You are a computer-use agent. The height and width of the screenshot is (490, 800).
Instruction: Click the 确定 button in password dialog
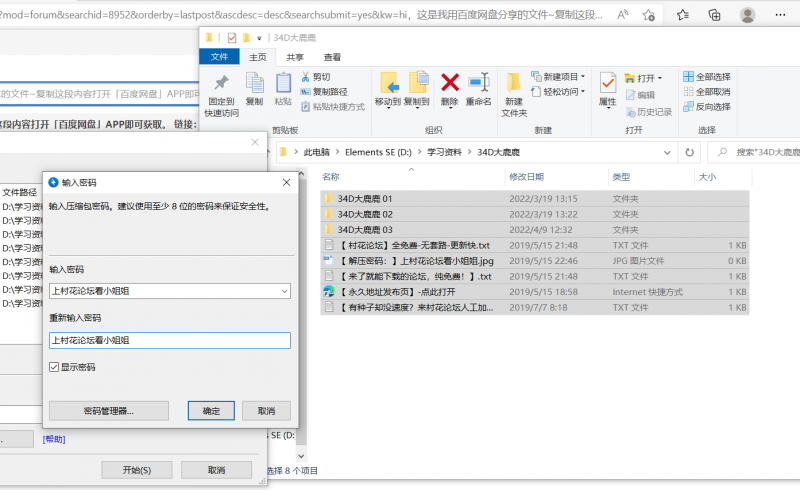tap(211, 411)
